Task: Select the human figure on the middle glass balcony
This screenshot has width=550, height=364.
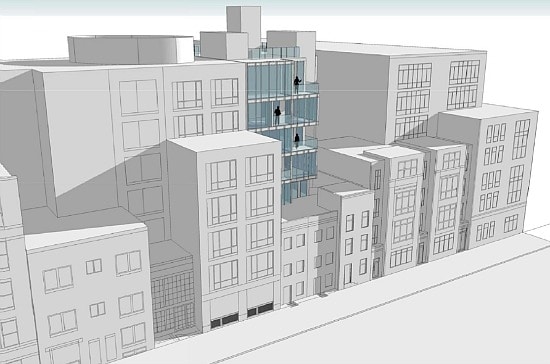Action: 277,115
